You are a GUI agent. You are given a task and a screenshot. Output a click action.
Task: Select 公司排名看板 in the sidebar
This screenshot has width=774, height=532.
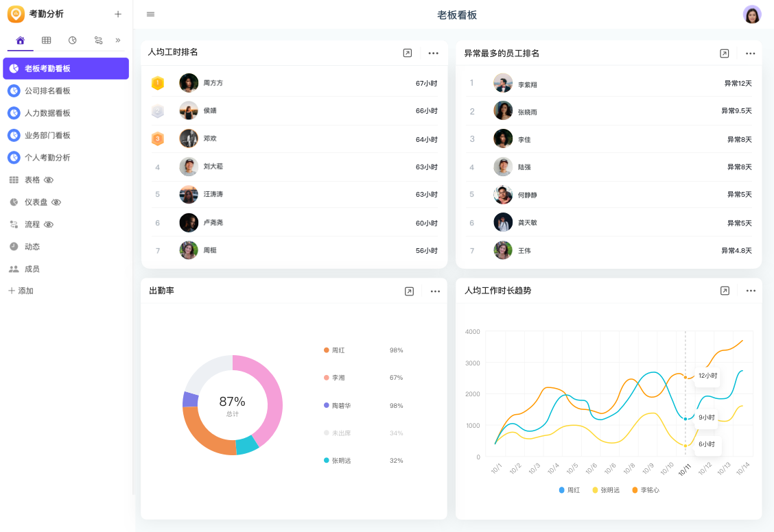[47, 91]
